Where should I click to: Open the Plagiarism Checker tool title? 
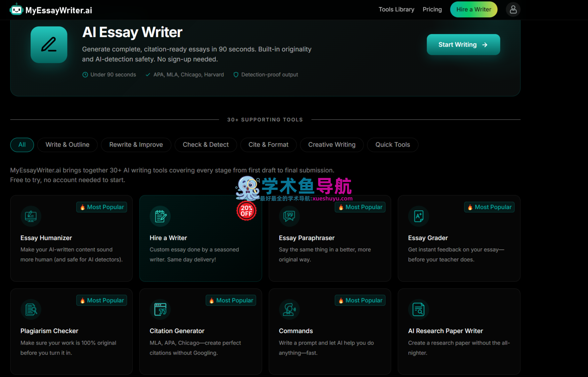point(49,331)
